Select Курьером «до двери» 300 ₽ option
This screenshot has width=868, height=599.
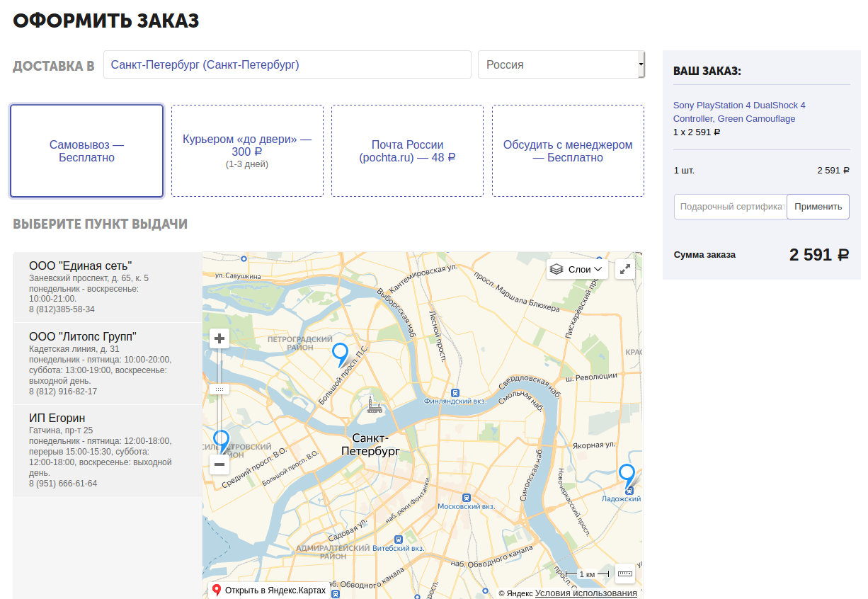click(x=247, y=151)
